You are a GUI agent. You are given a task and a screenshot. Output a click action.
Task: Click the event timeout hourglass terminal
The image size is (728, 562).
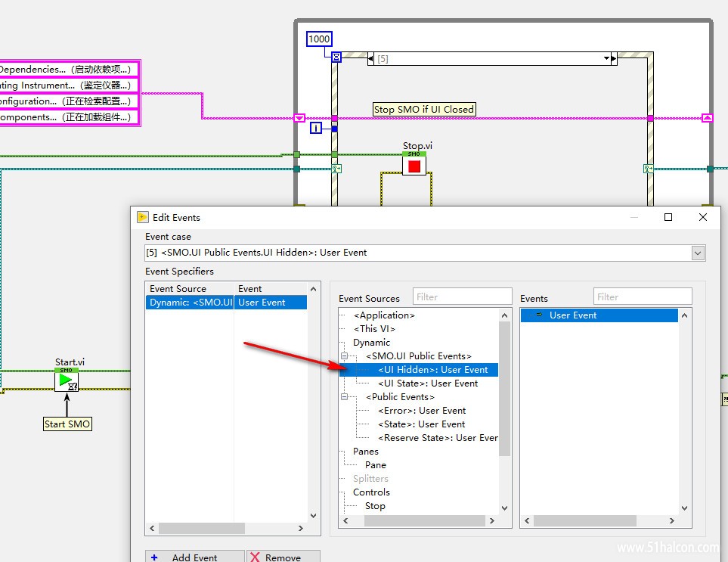(x=336, y=57)
